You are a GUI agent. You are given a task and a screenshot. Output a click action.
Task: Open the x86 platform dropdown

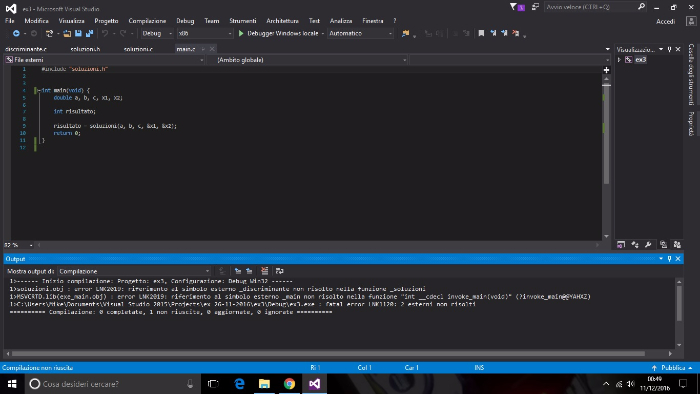[205, 33]
